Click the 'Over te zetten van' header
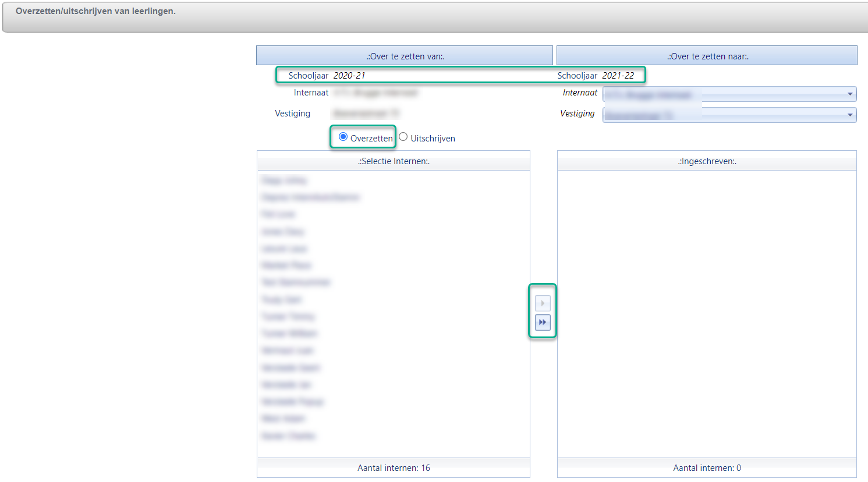 pos(405,56)
